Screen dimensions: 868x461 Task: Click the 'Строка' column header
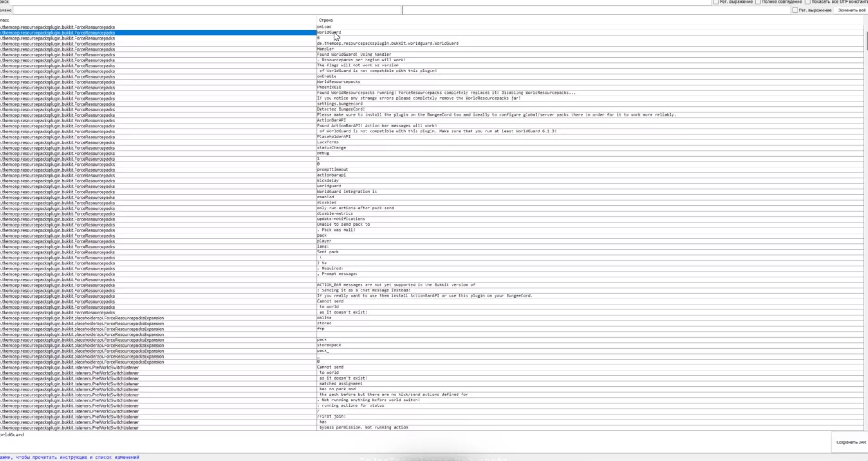click(326, 20)
